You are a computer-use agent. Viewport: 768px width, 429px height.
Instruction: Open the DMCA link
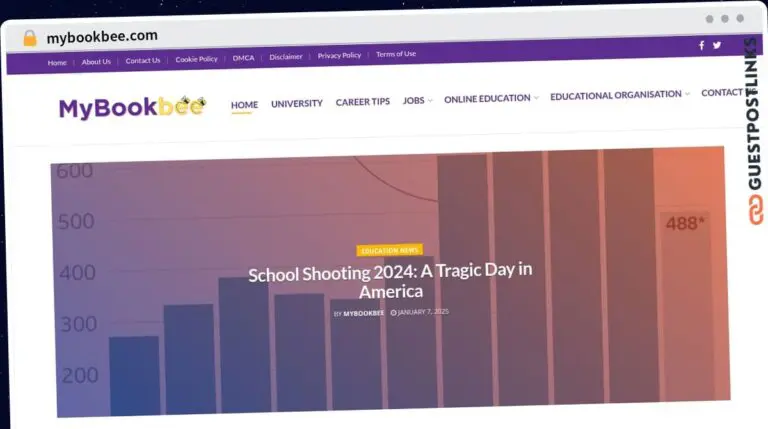click(243, 58)
